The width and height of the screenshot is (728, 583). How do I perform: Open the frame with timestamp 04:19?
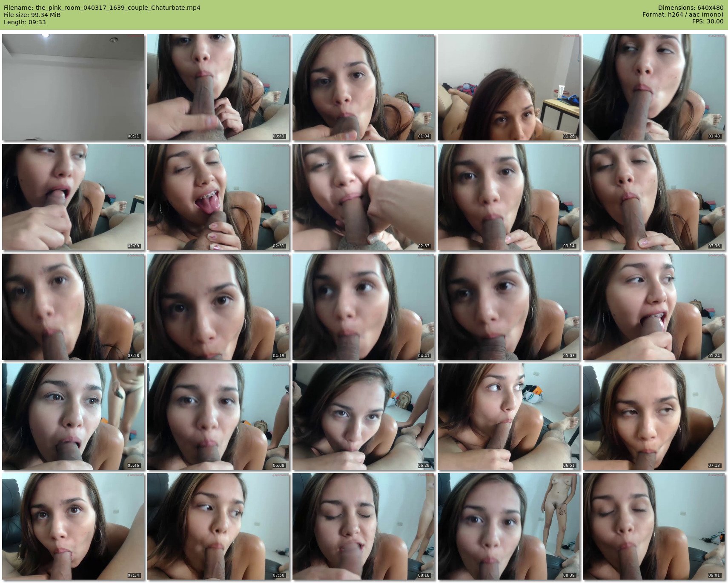(218, 307)
